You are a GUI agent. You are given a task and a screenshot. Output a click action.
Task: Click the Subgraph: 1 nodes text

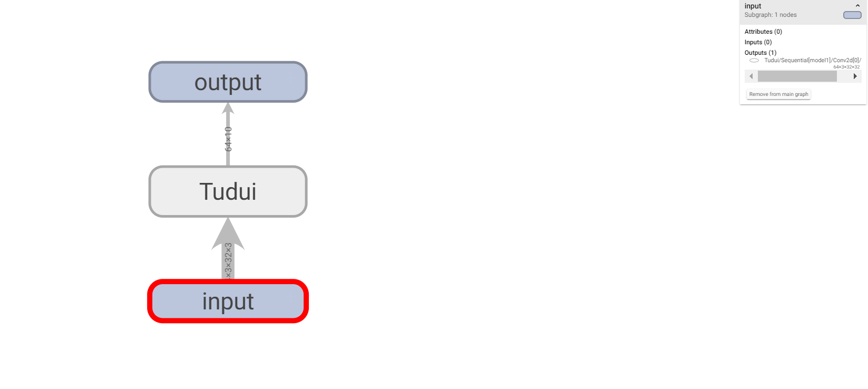771,15
